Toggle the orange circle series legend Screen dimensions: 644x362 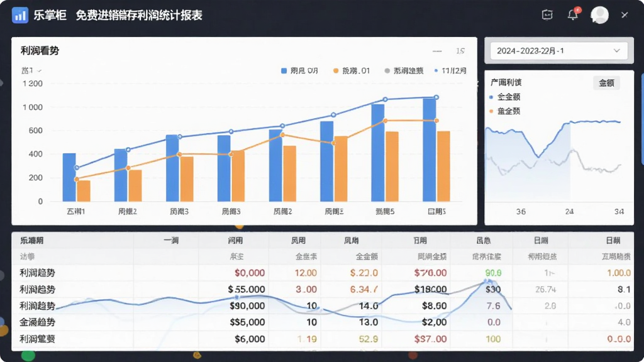pos(352,70)
